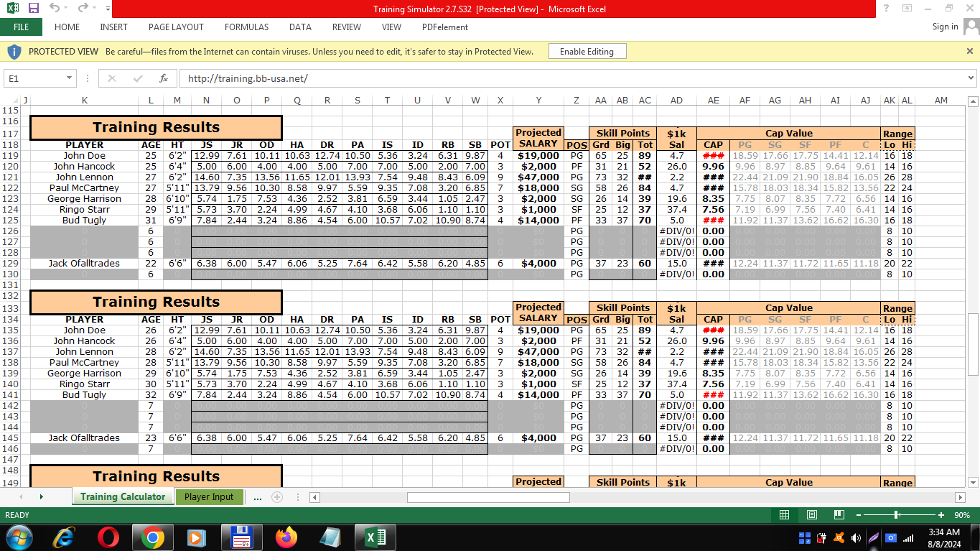Click the Undo arrow icon

point(55,9)
